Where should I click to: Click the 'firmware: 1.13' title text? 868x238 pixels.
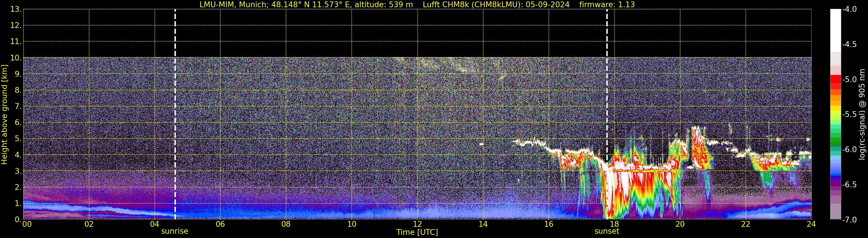tap(607, 5)
